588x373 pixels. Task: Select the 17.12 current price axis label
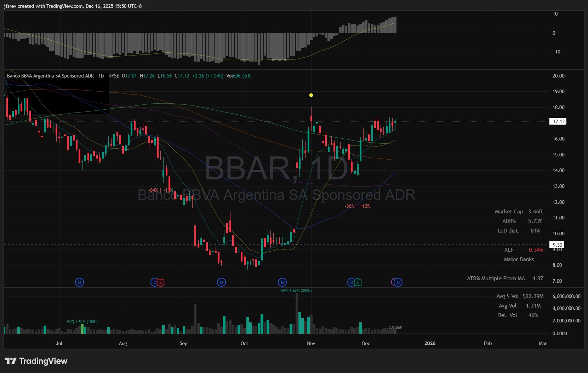pyautogui.click(x=559, y=121)
